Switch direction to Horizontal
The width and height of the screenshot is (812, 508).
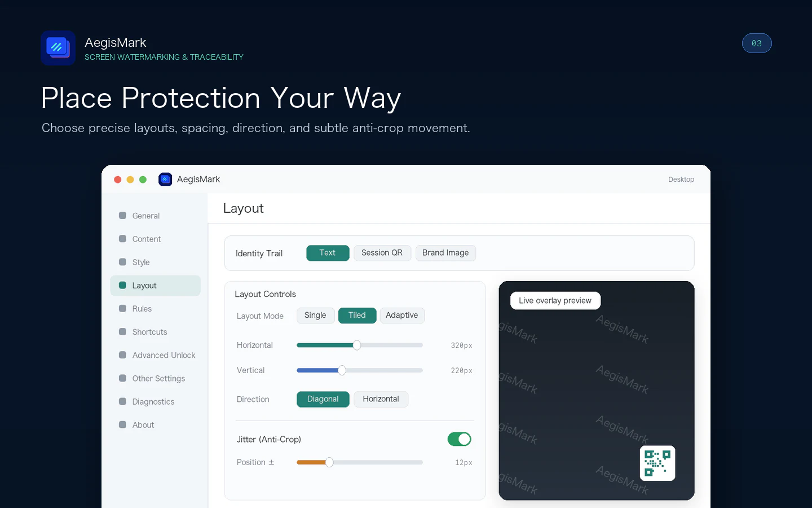tap(381, 399)
